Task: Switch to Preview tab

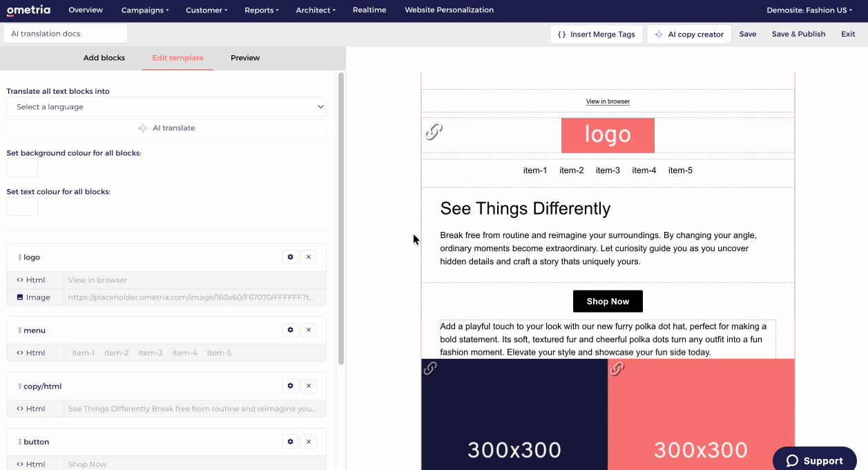Action: click(245, 58)
